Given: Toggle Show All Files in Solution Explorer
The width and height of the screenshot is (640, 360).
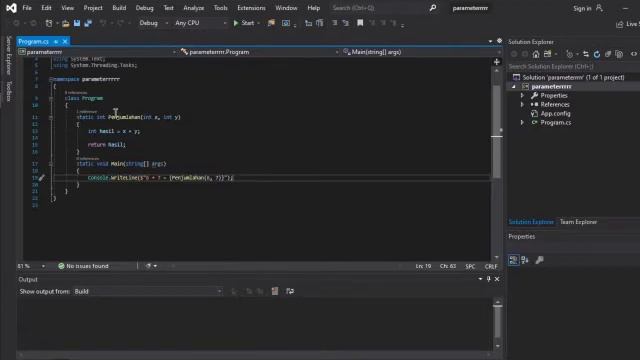Looking at the screenshot, I should 619,54.
